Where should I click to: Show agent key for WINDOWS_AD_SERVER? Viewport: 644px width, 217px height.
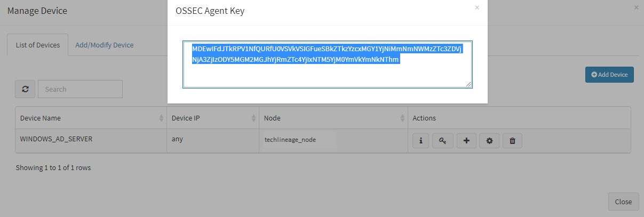(x=443, y=141)
